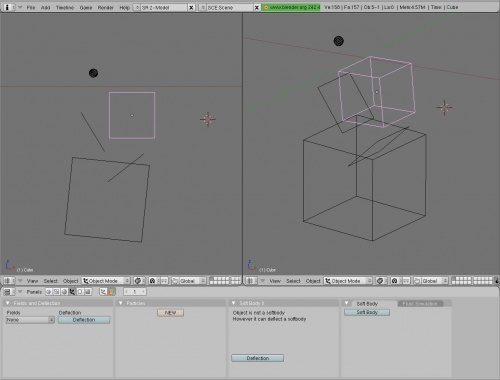This screenshot has width=500, height=380.
Task: Collapse left viewport header menus triangle
Action: 20,281
